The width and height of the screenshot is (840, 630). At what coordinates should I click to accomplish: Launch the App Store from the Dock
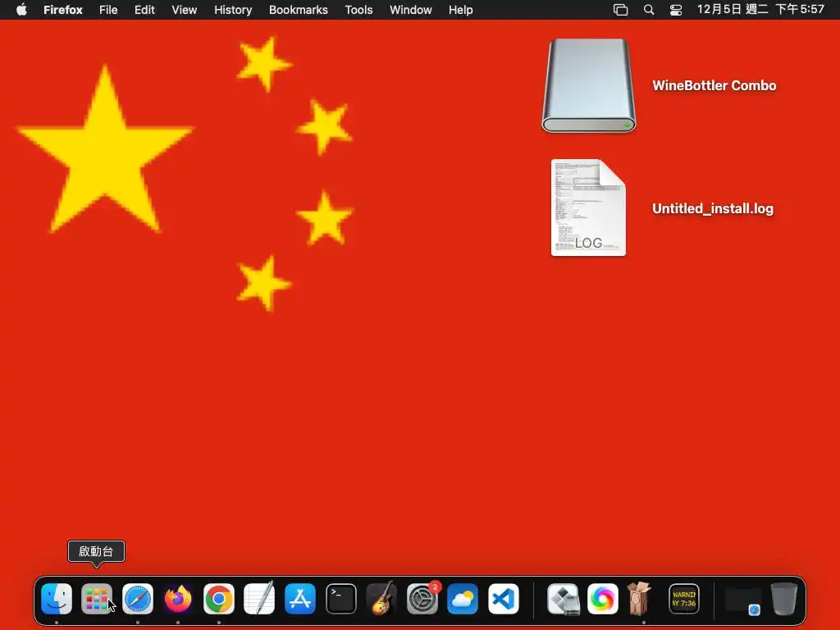pos(300,598)
